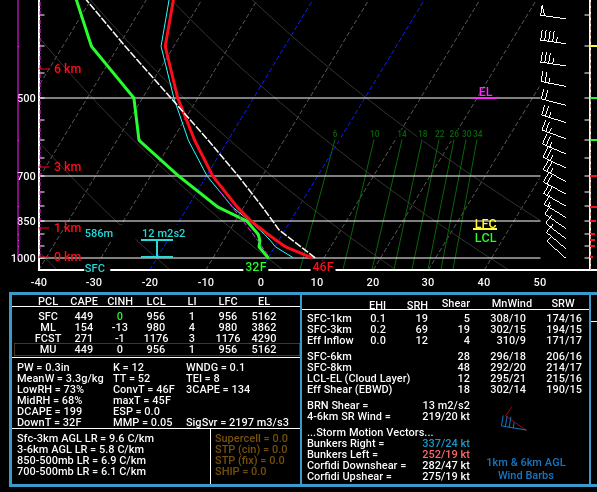Viewport: 597px width, 492px height.
Task: Click the green LCL level marker
Action: [x=485, y=238]
